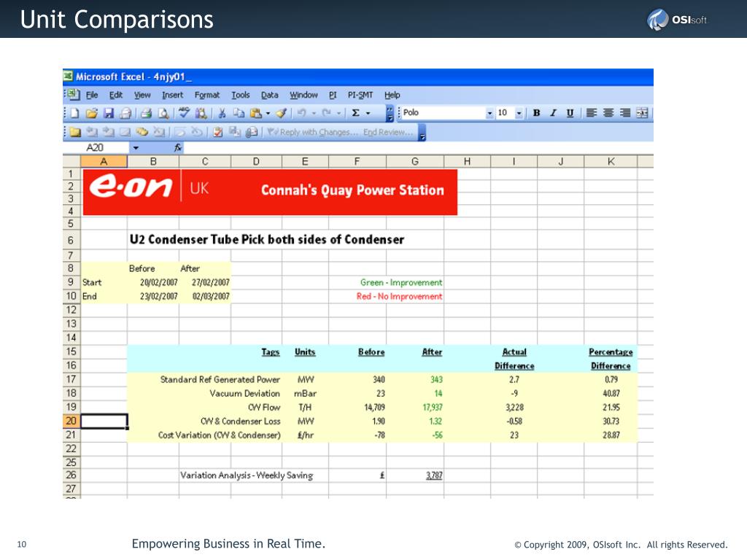Click the Print icon in the toolbar
Viewport: 747px width, 560px height.
[x=146, y=113]
